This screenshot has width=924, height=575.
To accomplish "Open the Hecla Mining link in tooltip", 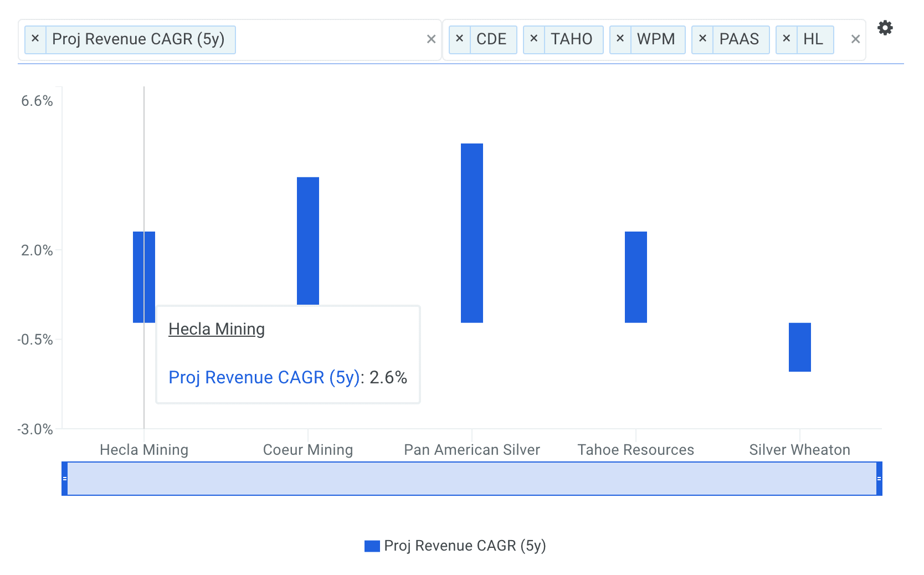I will click(x=217, y=329).
